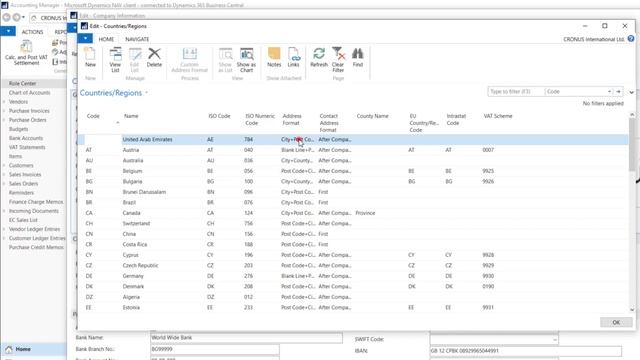This screenshot has height=360, width=640.
Task: Open Finance Charge Memos navigation item
Action: 36,202
